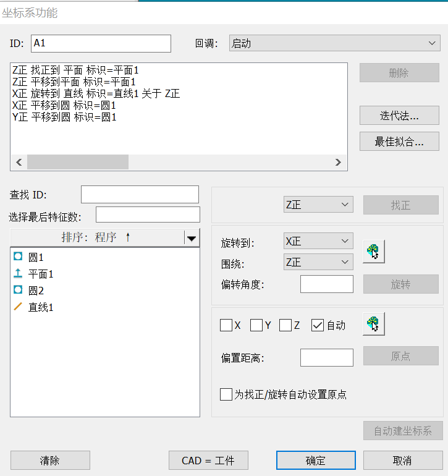Enable the Y origin checkbox

[256, 325]
